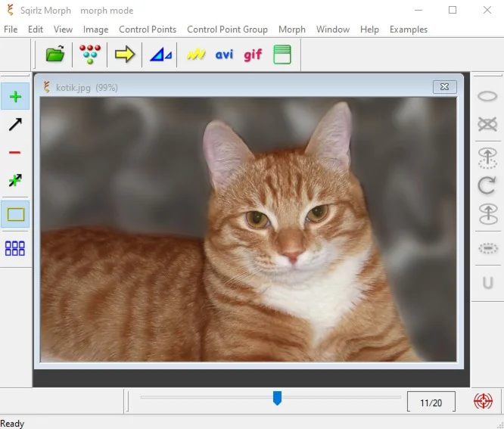
Task: Export animation using the gif icon
Action: pos(253,54)
